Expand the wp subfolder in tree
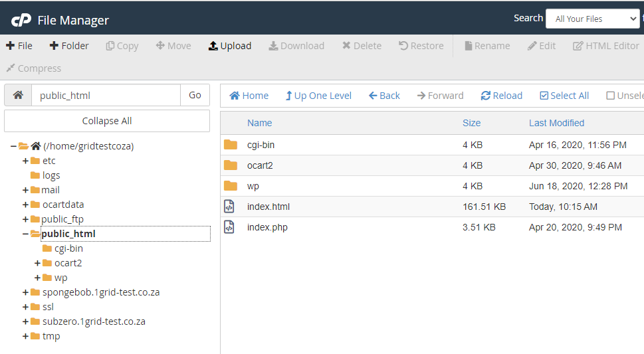Screen dimensions: 644x354 (37, 278)
